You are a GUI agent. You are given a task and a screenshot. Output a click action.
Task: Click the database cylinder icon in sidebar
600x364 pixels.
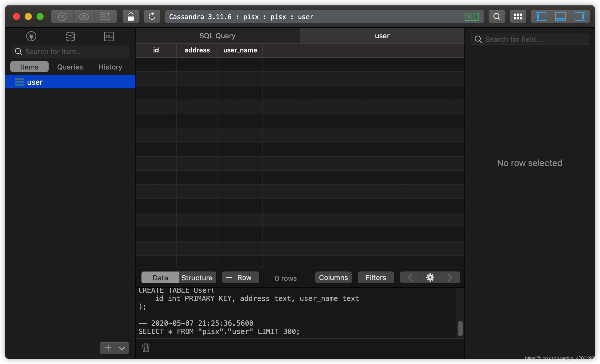tap(70, 36)
